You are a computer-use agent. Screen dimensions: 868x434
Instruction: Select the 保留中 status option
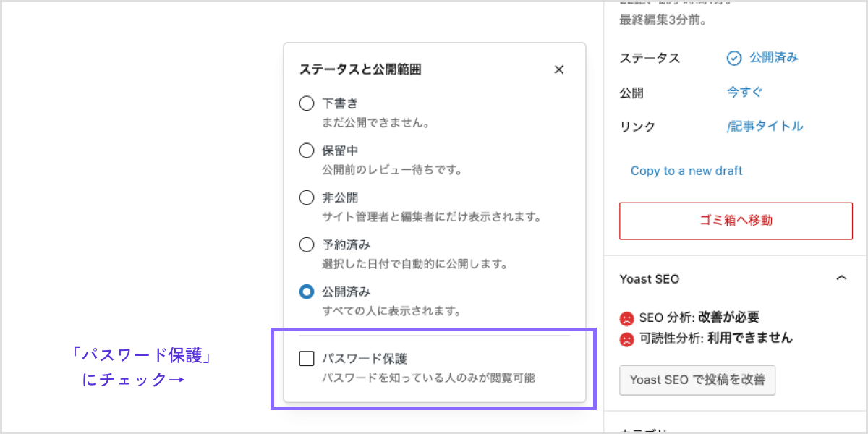click(307, 150)
